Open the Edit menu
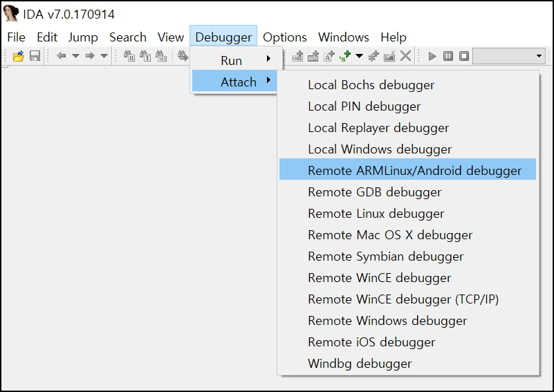Image resolution: width=554 pixels, height=392 pixels. point(47,37)
